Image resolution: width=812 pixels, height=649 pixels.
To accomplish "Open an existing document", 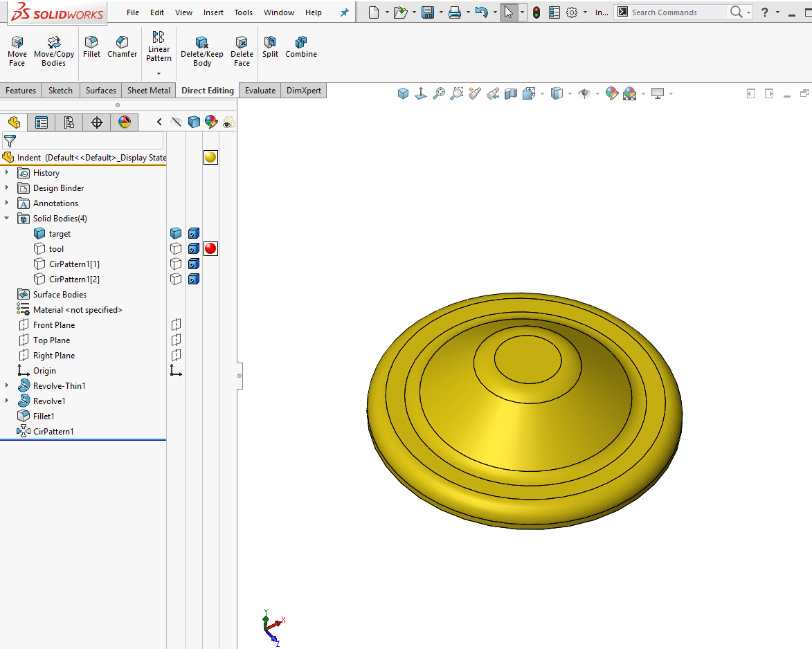I will pos(400,12).
